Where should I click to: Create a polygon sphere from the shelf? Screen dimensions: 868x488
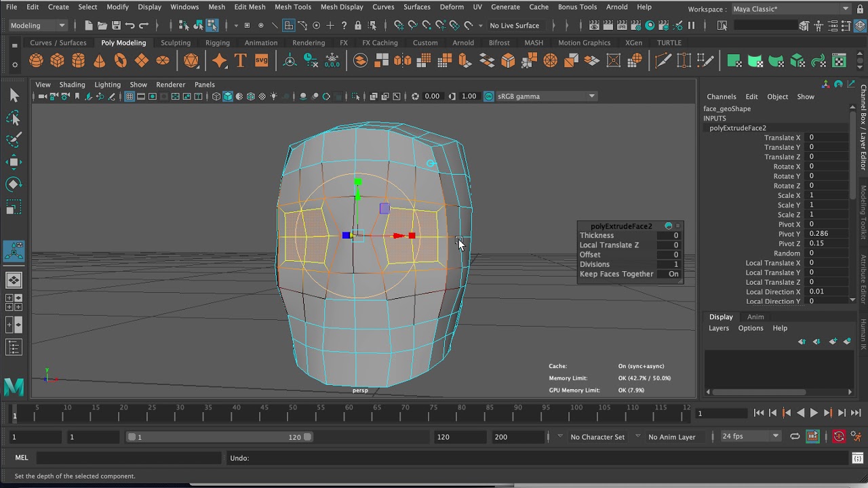pos(36,61)
